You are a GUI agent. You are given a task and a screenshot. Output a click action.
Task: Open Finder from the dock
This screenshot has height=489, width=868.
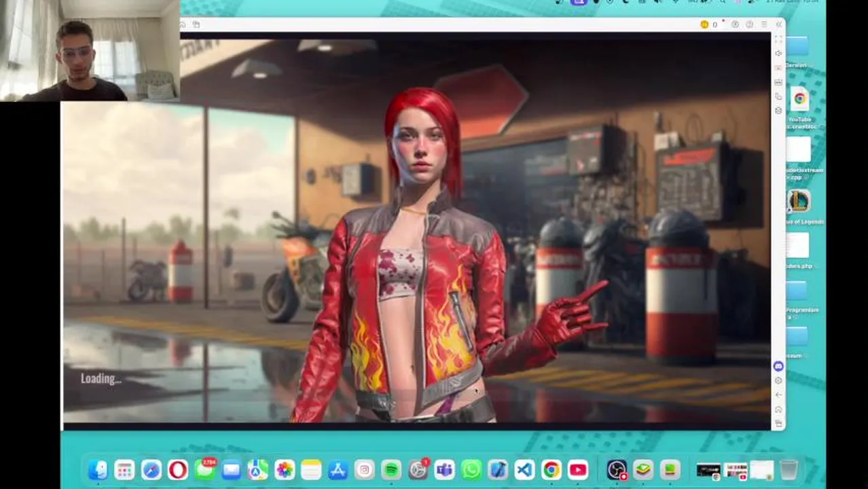coord(98,469)
